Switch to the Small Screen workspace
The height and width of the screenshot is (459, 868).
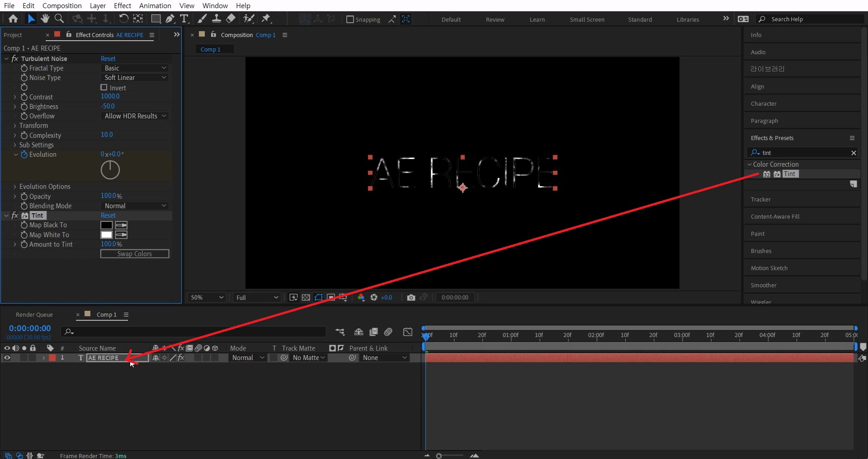click(x=587, y=19)
